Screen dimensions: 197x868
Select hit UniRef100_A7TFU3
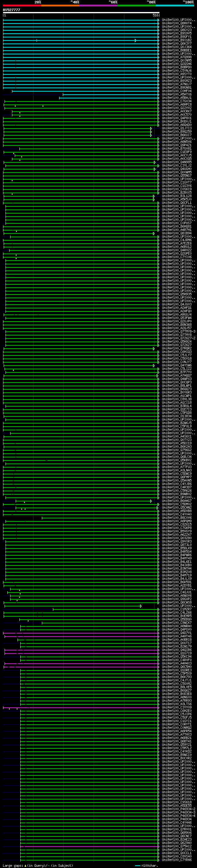click(176, 467)
